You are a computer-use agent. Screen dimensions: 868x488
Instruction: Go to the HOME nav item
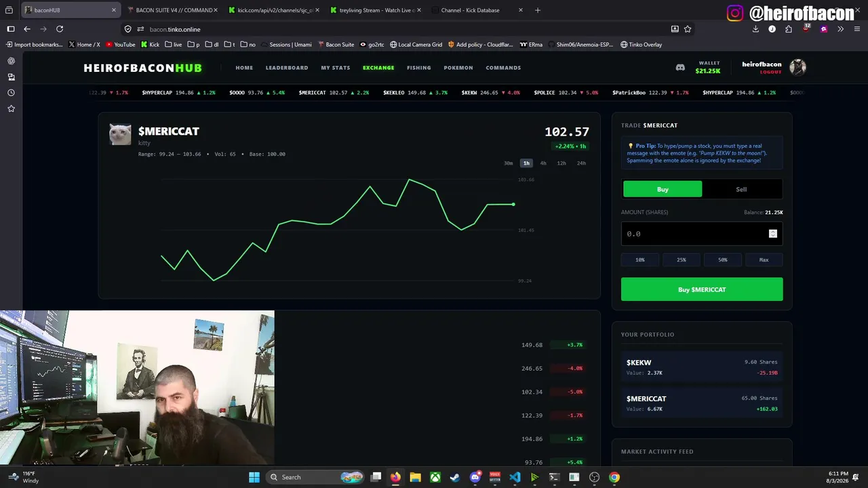coord(244,68)
